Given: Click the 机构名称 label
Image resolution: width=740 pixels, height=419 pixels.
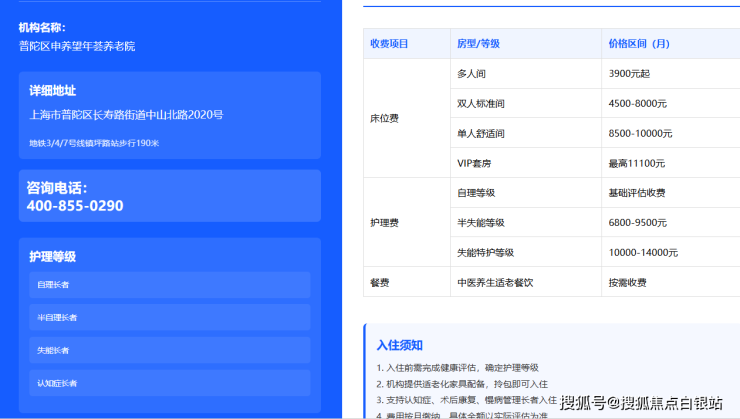Looking at the screenshot, I should coord(42,28).
